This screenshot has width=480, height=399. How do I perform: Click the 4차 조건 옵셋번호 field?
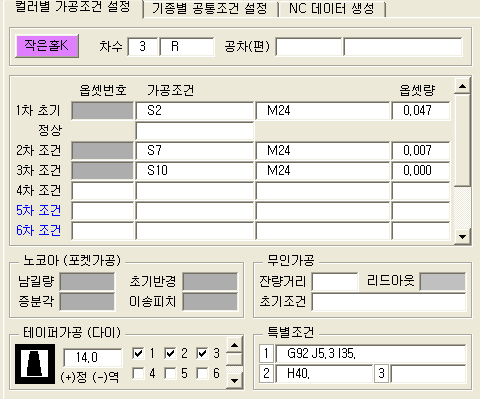[103, 191]
